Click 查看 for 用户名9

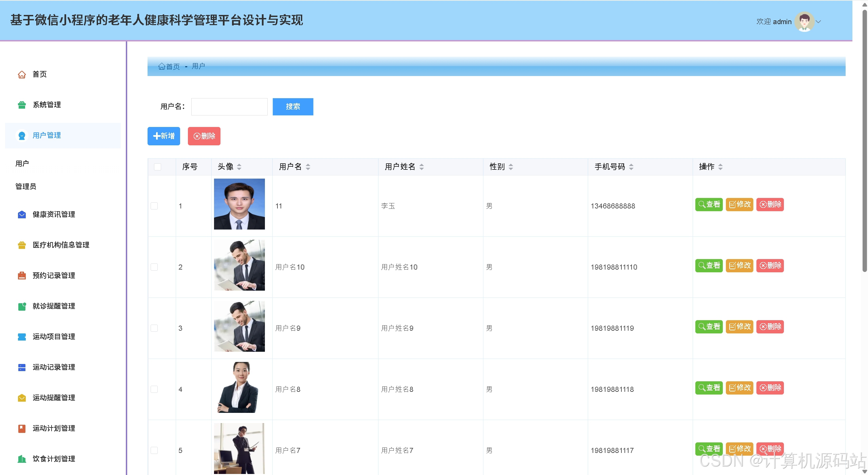point(709,327)
